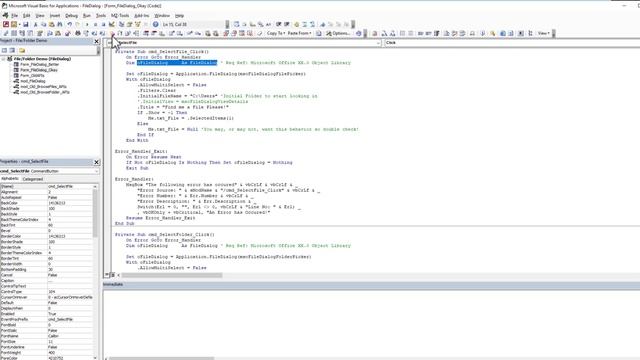The height and width of the screenshot is (360, 640).
Task: Click the Undo arrow icon
Action: click(69, 24)
